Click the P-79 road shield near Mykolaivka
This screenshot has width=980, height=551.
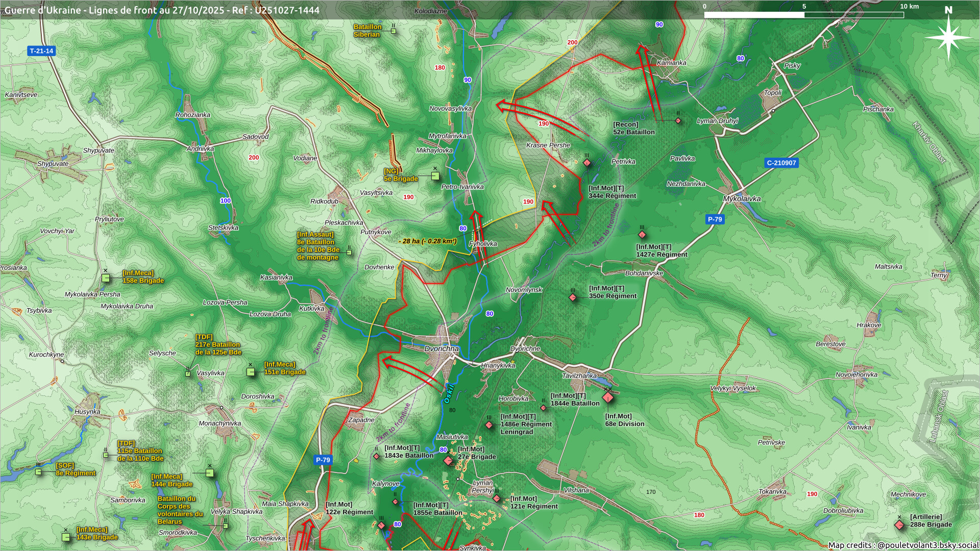tap(715, 219)
